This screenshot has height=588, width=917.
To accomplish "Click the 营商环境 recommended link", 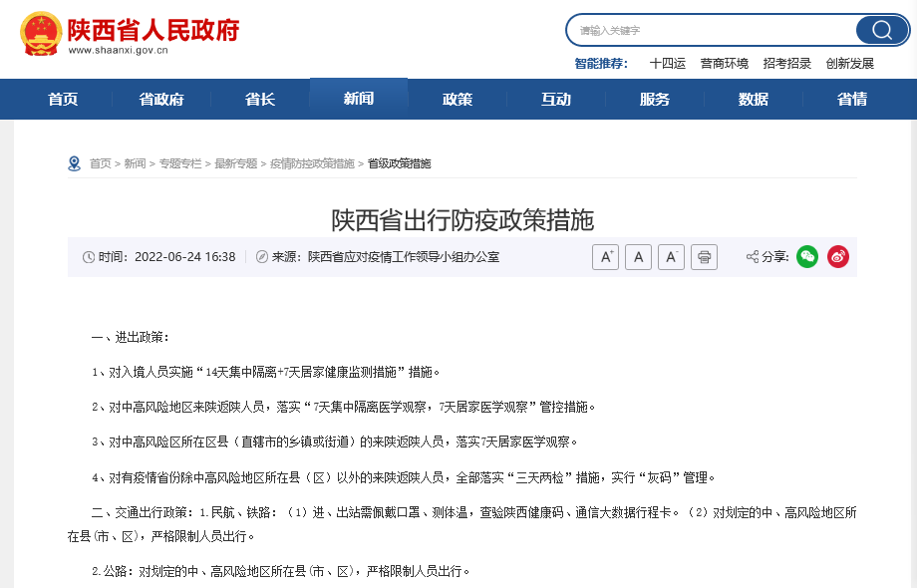I will (724, 63).
